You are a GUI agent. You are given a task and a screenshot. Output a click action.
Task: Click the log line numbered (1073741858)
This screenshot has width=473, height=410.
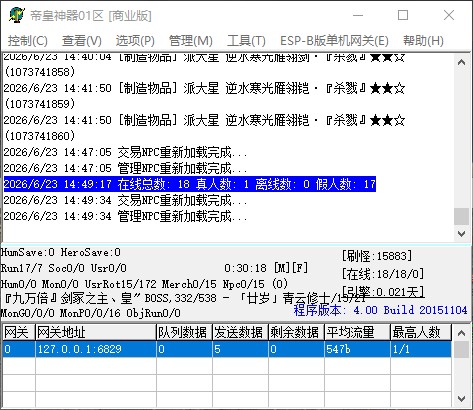[x=40, y=72]
